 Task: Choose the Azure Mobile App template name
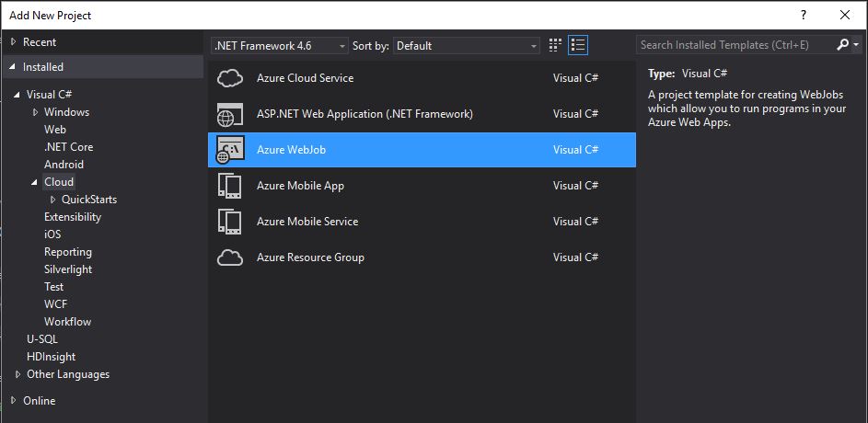coord(301,186)
